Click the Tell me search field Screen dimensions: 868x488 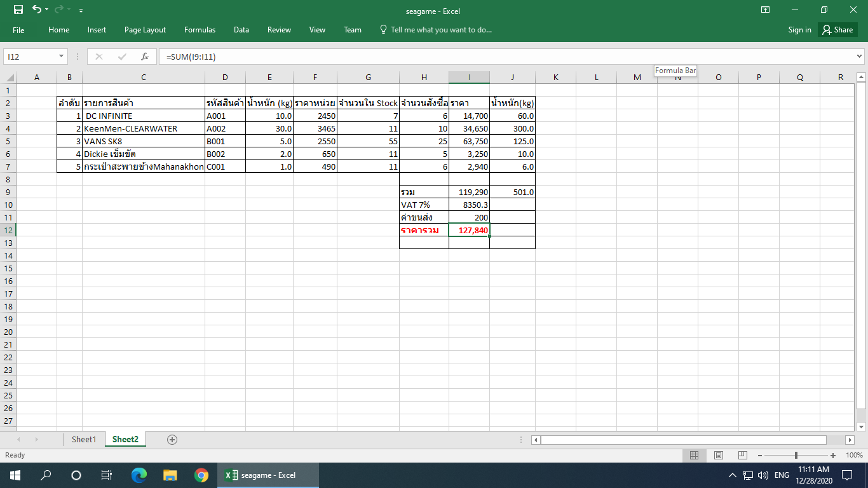coord(441,30)
